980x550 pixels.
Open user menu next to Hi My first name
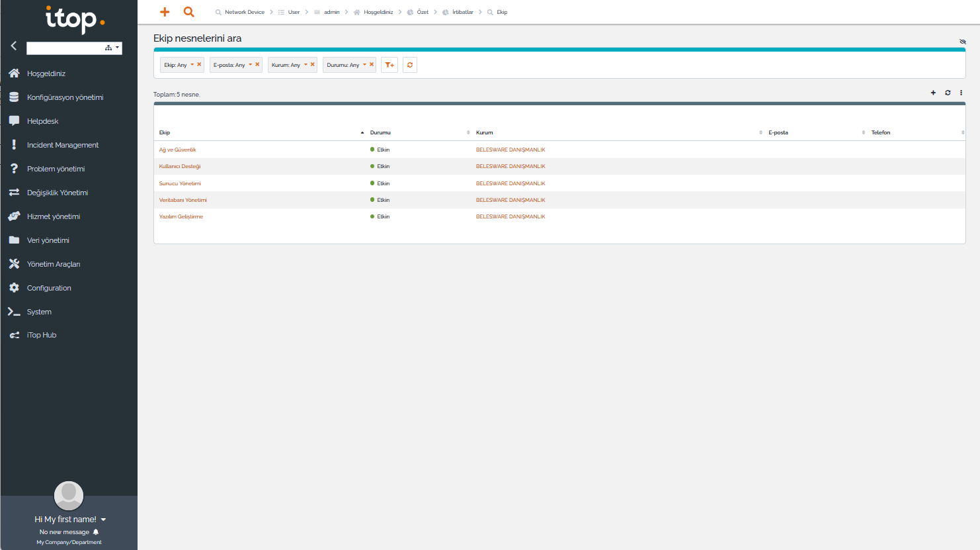(x=104, y=520)
